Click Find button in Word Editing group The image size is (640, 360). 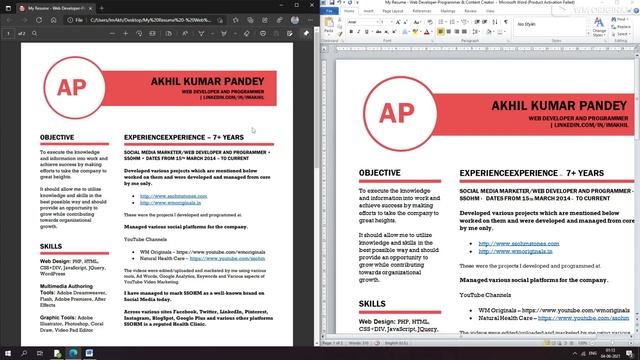[619, 19]
